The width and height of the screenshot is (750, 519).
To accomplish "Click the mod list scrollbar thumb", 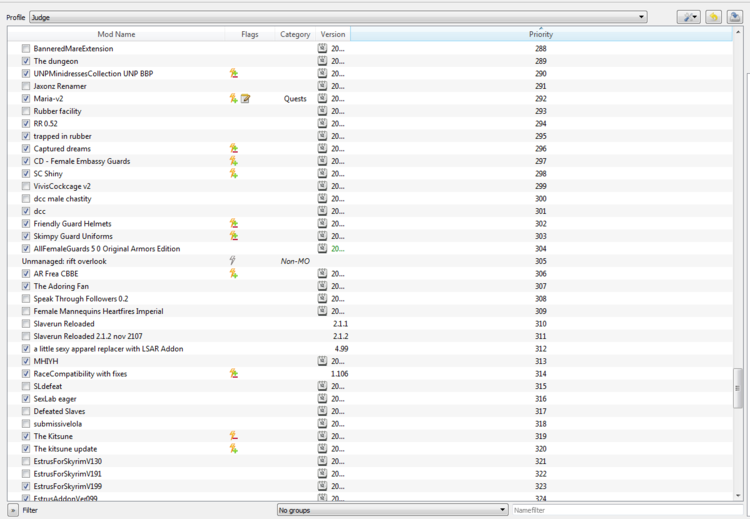I will pyautogui.click(x=738, y=388).
